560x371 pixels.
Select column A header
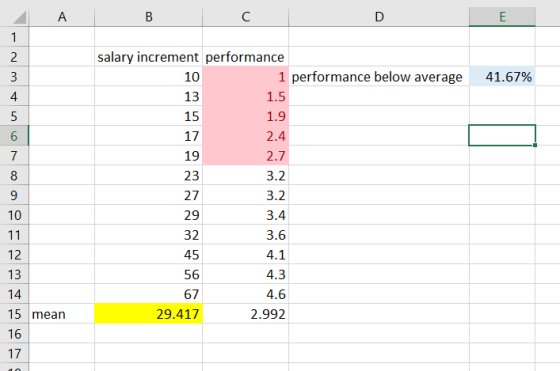click(x=62, y=17)
